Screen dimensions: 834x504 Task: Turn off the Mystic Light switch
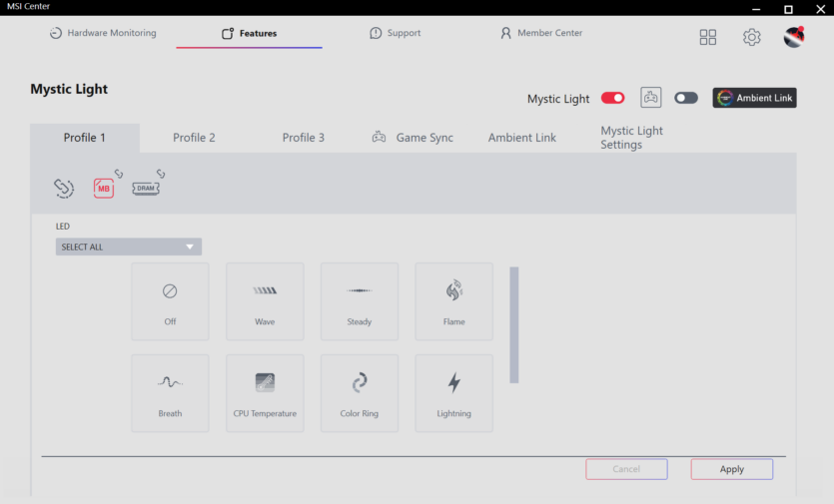pyautogui.click(x=612, y=98)
